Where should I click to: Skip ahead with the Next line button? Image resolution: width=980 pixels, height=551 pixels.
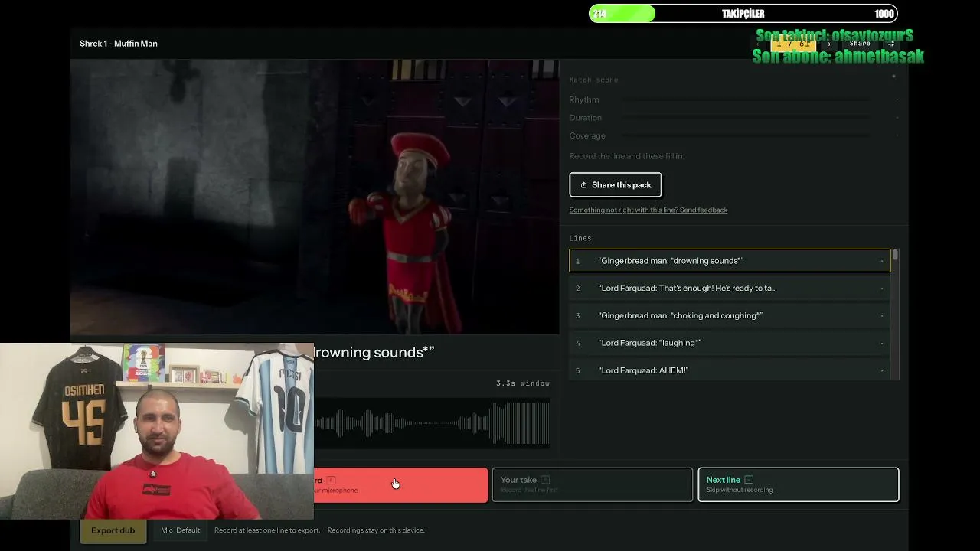coord(798,484)
